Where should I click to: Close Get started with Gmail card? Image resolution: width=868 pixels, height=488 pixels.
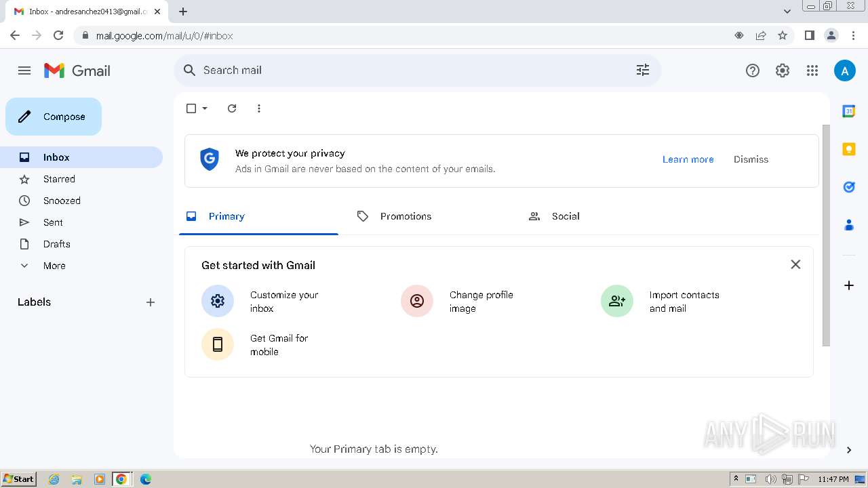tap(795, 264)
